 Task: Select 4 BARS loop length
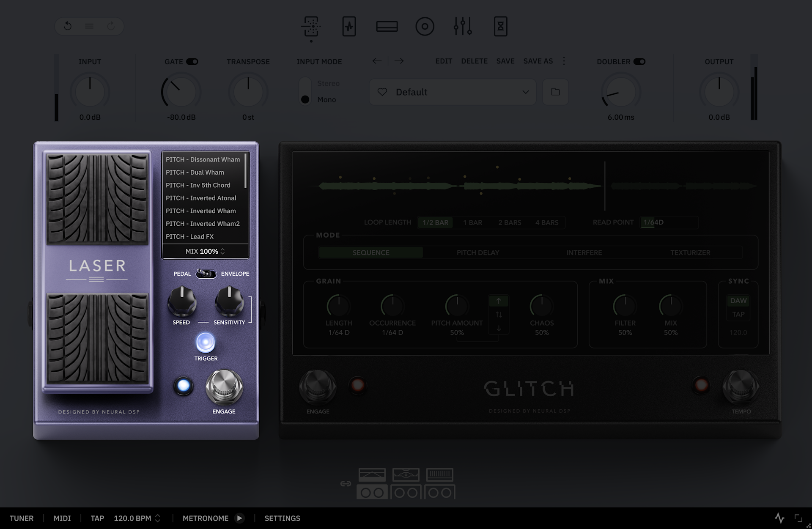pyautogui.click(x=547, y=222)
